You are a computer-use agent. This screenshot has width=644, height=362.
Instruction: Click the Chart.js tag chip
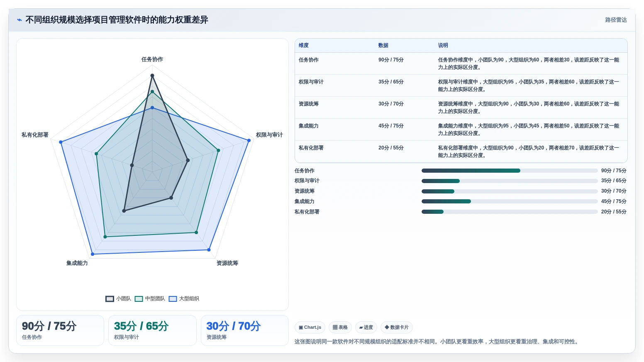point(310,328)
